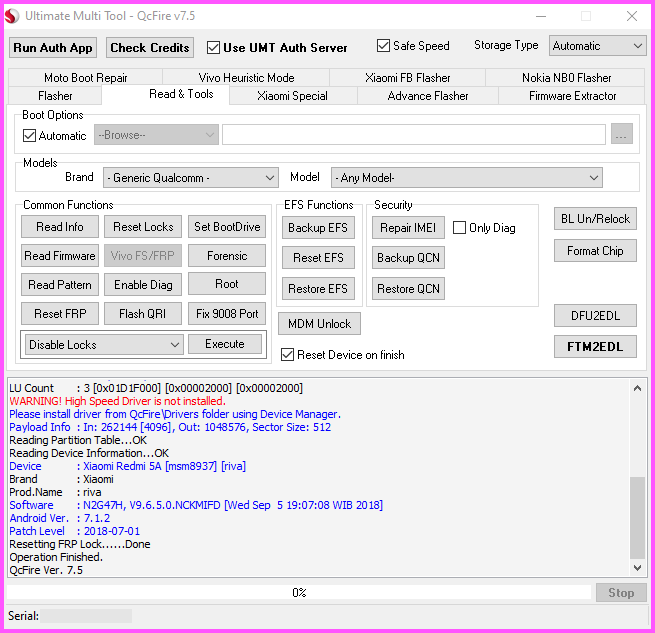Open the Brand dropdown showing Generic Qualcomm

[191, 178]
